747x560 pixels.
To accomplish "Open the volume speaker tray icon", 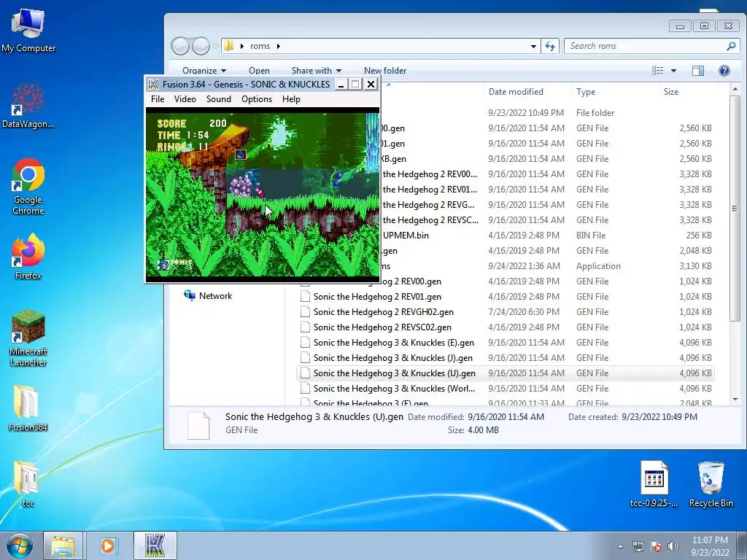I will click(x=673, y=547).
